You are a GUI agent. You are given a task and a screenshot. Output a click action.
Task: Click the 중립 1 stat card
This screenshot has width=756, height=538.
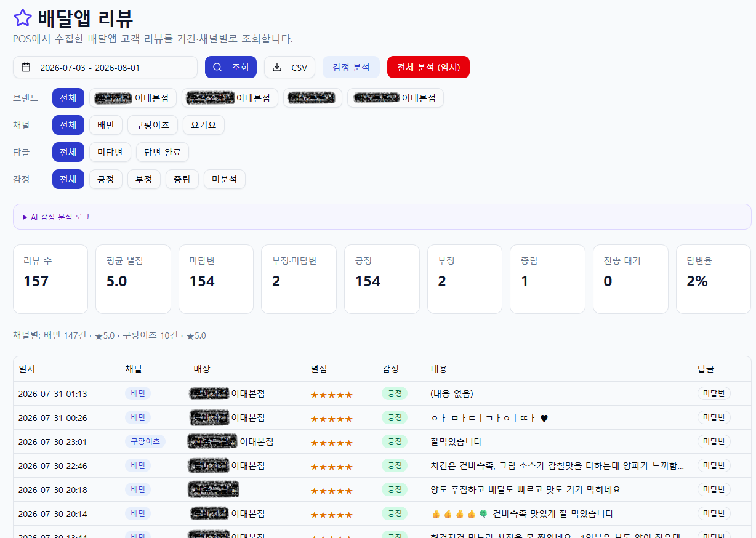[547, 279]
